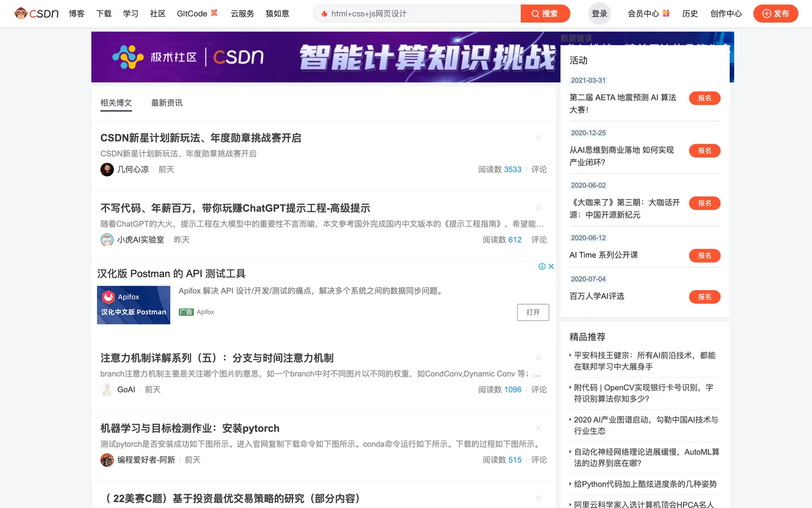Click 报名 for 百万人学AI评选
This screenshot has width=812, height=508.
(x=705, y=297)
